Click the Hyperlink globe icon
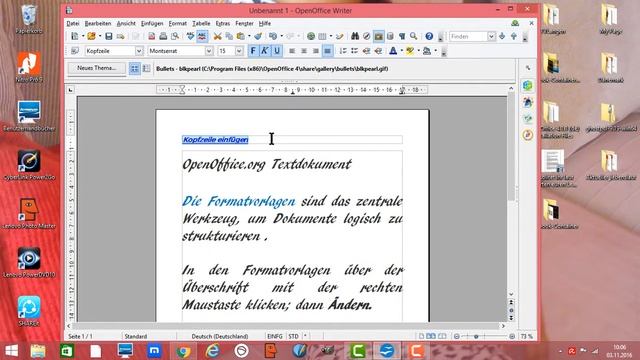The height and width of the screenshot is (360, 640). pyautogui.click(x=311, y=37)
